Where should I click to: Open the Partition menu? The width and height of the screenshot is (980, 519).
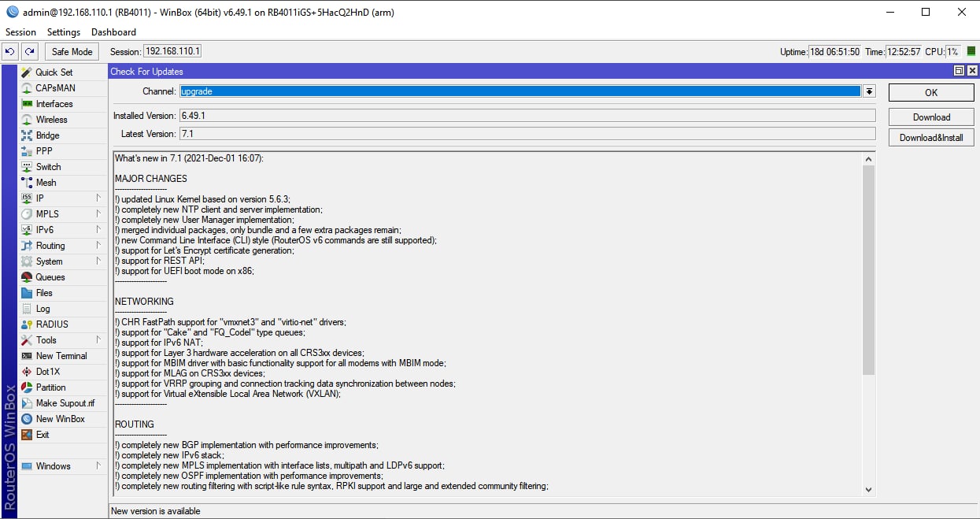(x=63, y=387)
